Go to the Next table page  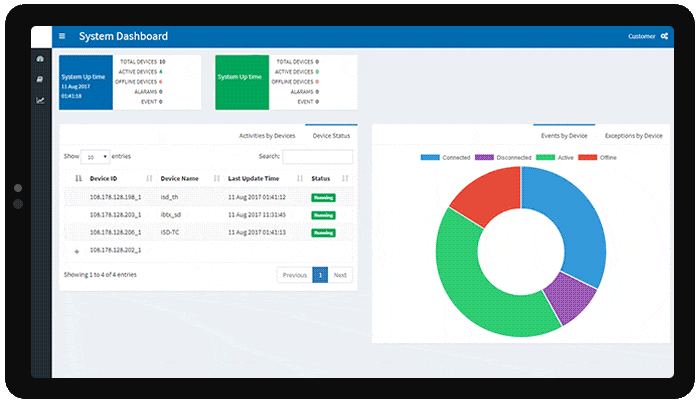340,275
